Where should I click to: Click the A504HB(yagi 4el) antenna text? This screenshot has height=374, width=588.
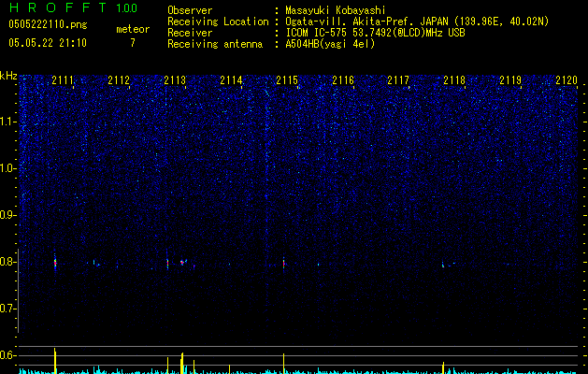330,44
